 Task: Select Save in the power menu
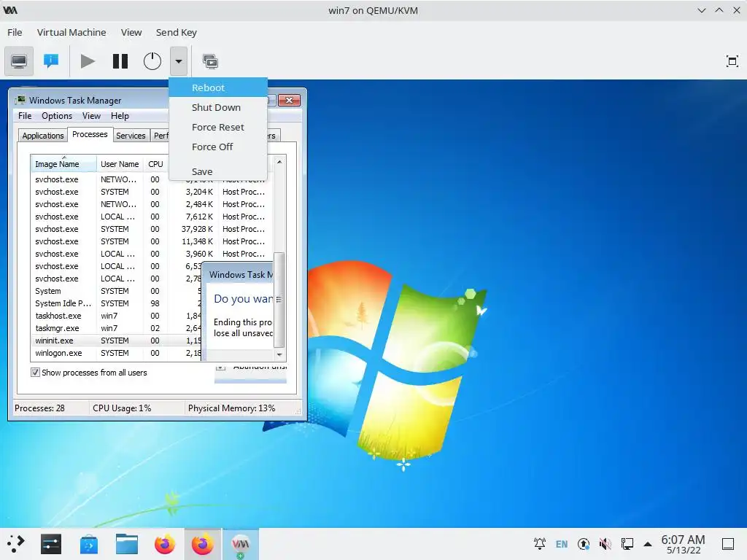tap(218, 171)
